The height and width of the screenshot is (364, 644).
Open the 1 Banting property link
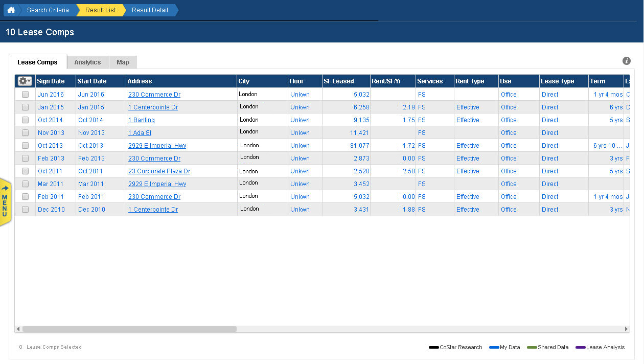tap(141, 120)
